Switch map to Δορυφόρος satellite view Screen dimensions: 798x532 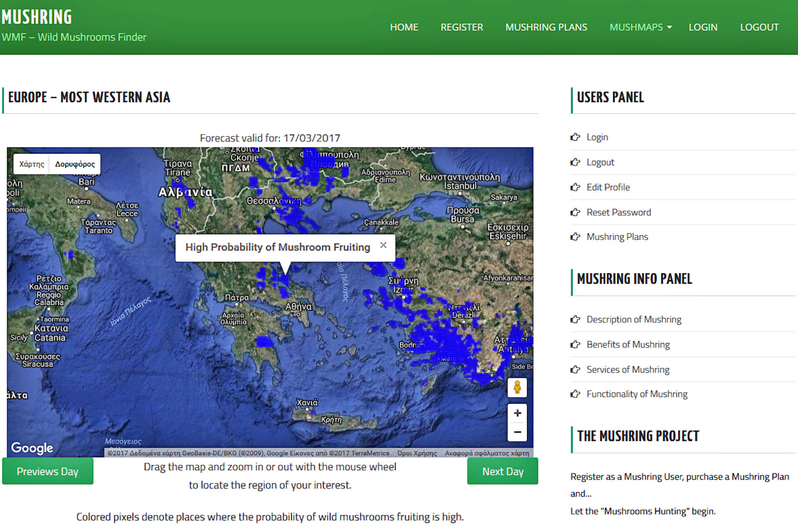[75, 164]
